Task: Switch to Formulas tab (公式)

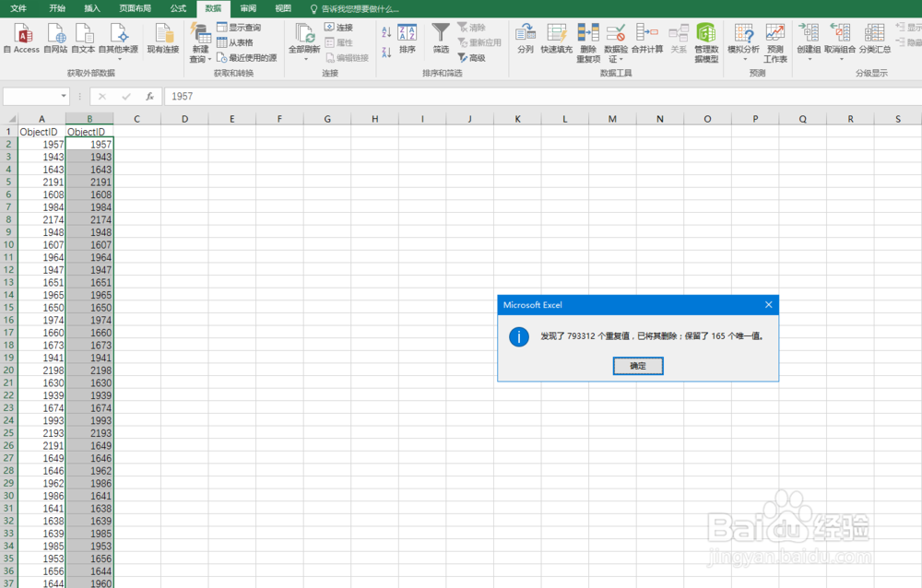Action: (178, 8)
